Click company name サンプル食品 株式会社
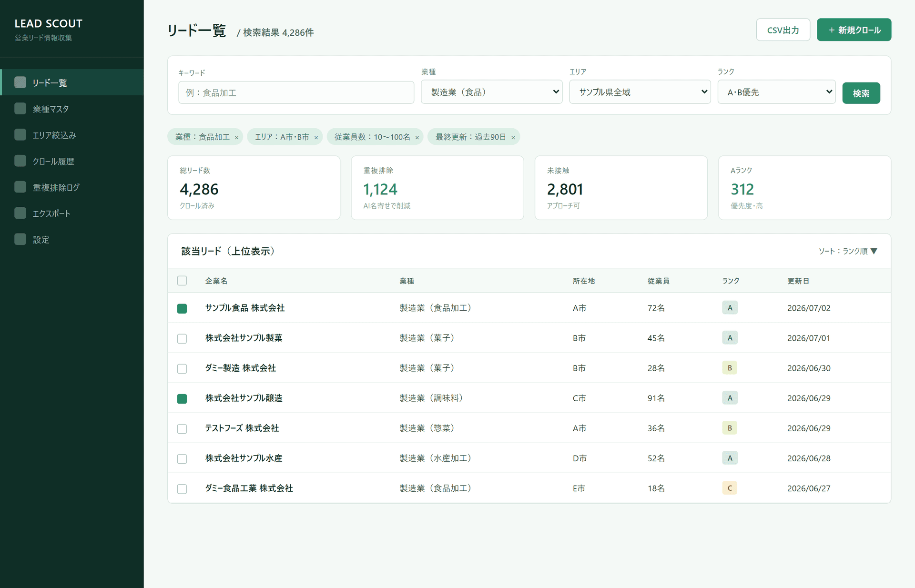 (x=245, y=308)
